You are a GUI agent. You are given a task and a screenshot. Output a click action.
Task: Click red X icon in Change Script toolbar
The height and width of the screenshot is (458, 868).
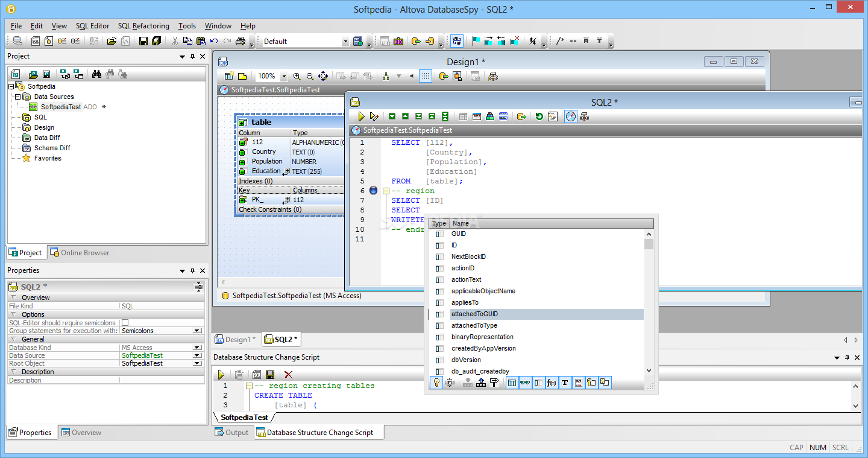288,375
